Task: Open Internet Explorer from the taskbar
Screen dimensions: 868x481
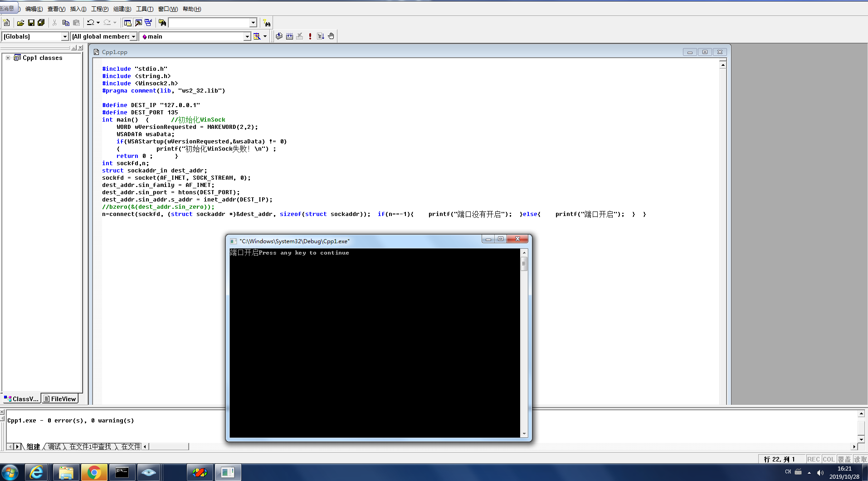Action: 36,472
